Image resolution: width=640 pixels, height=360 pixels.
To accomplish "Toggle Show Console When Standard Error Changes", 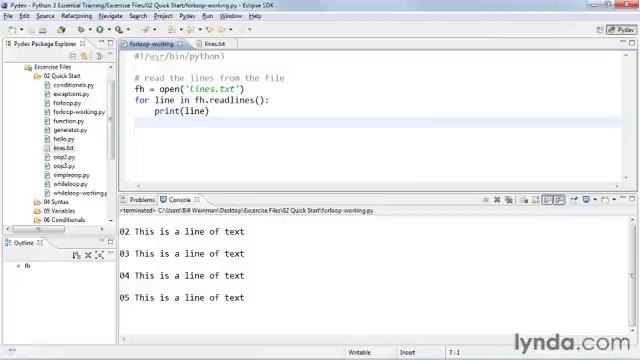I will pyautogui.click(x=559, y=200).
